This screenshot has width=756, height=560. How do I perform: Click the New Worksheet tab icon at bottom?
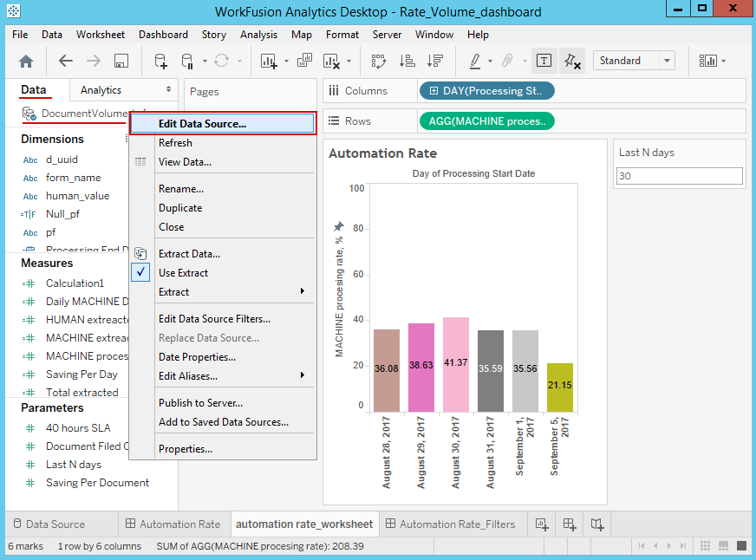click(x=542, y=524)
